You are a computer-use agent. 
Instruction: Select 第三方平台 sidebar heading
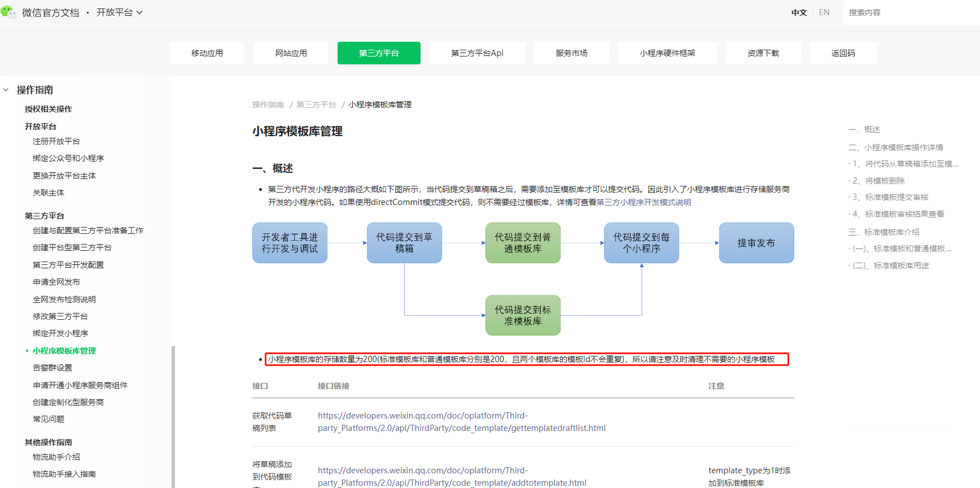tap(45, 216)
